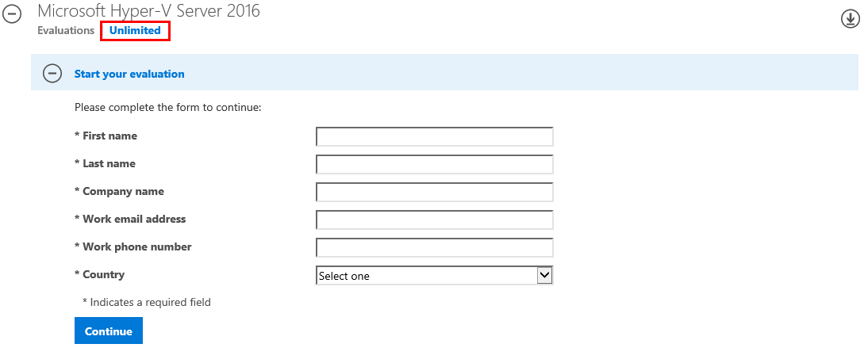
Task: Focus the First name text box
Action: click(435, 136)
